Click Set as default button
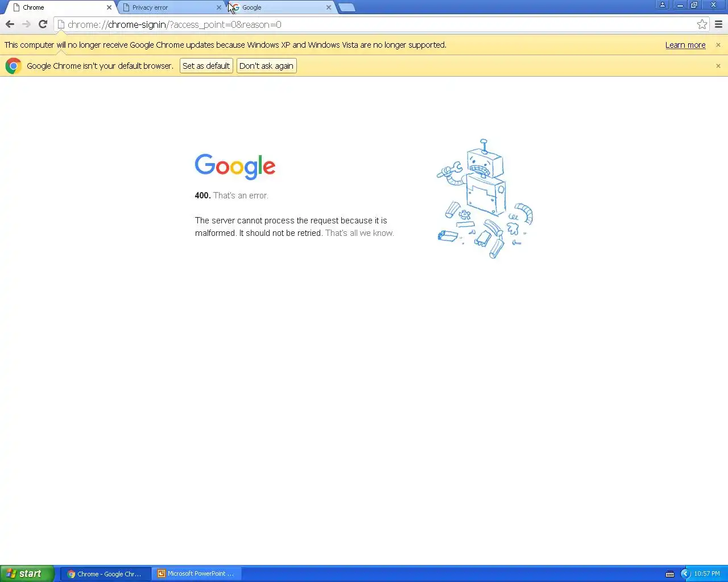This screenshot has height=582, width=728. (x=206, y=66)
